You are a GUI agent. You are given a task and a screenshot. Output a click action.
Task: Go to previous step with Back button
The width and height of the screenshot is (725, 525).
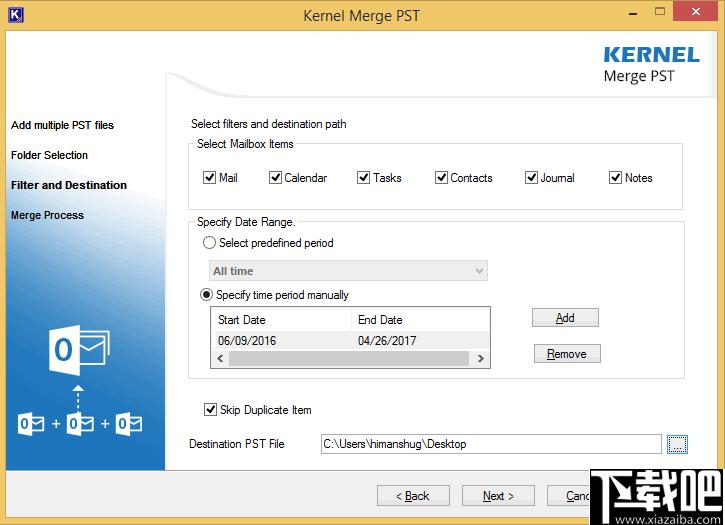[413, 496]
